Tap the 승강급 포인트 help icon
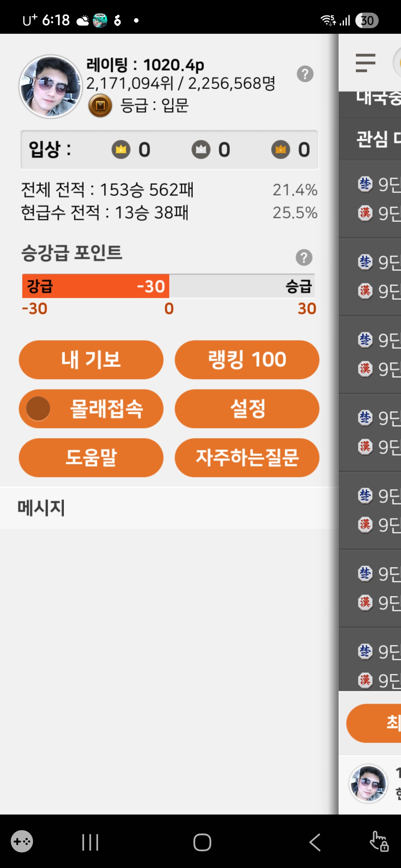The image size is (401, 868). coord(304,257)
